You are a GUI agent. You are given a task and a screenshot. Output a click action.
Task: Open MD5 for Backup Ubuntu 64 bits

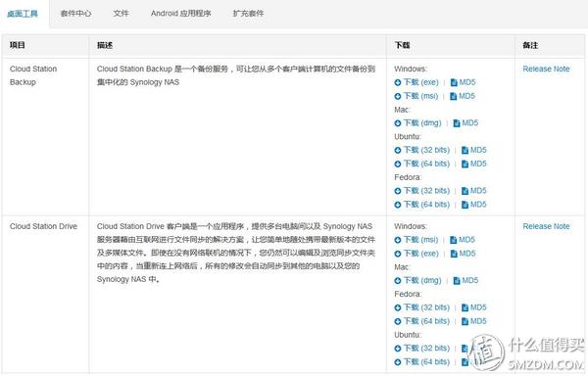pos(474,164)
